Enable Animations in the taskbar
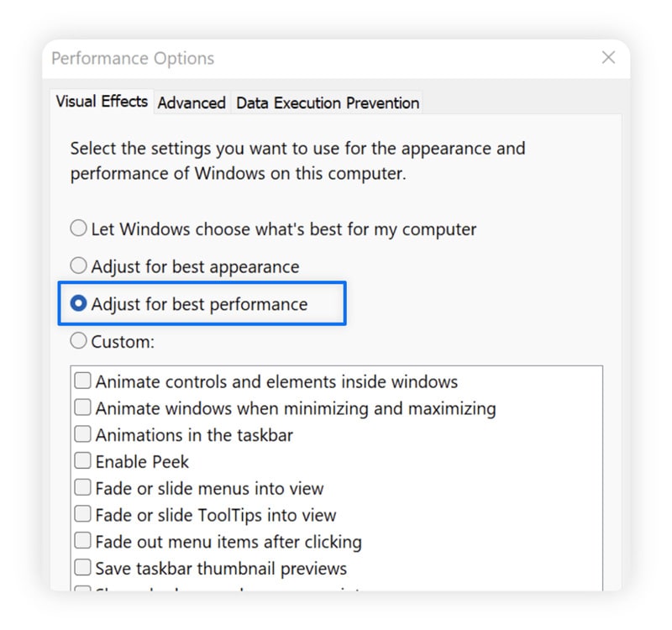The image size is (672, 630). (82, 434)
